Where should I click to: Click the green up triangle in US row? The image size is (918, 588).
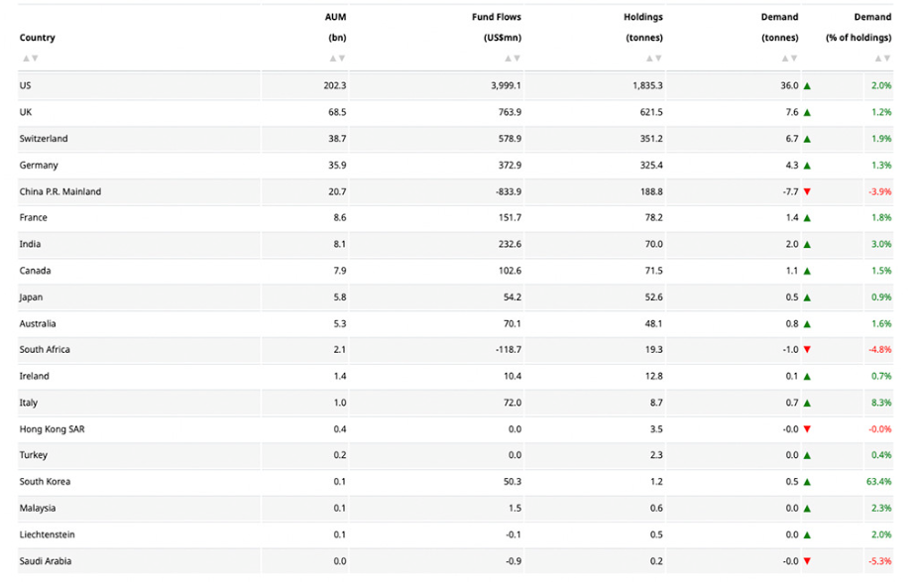point(807,86)
